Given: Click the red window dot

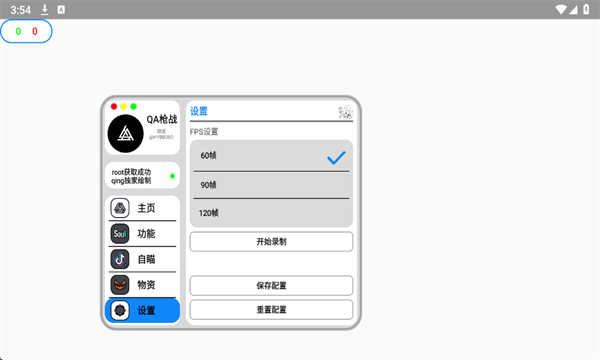Looking at the screenshot, I should [114, 106].
